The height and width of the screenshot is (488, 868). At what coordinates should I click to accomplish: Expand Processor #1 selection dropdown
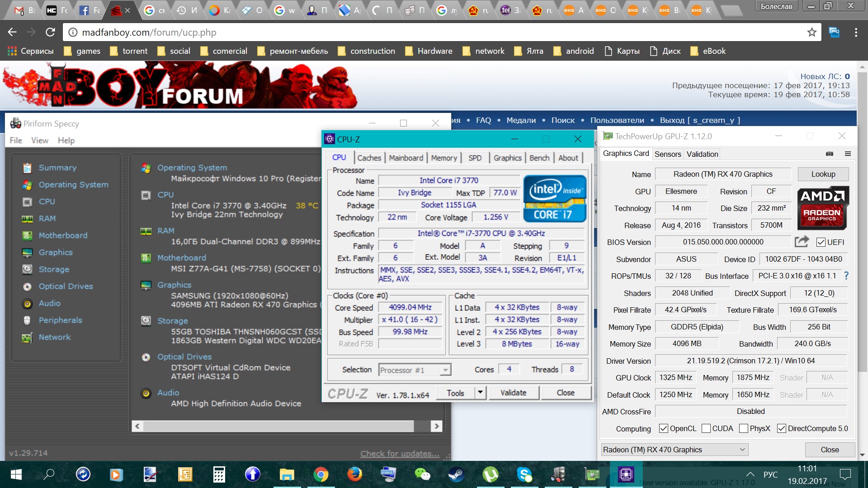pos(445,370)
